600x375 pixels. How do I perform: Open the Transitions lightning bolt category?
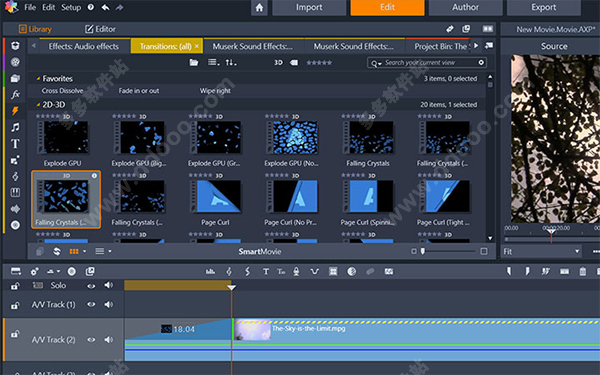[x=15, y=111]
